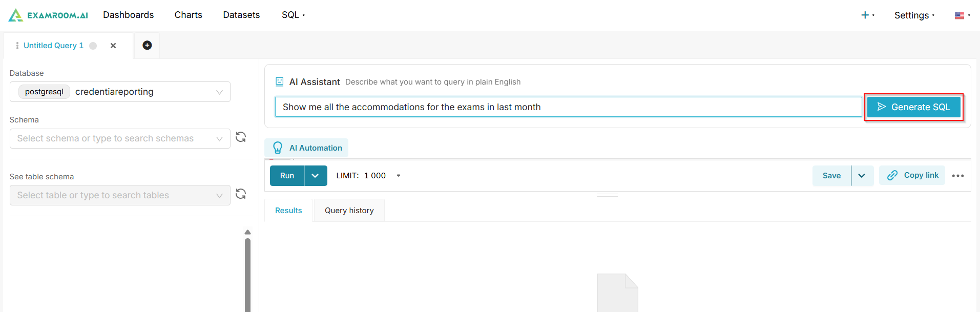Expand the Run button arrow options
Viewport: 980px width, 312px height.
coord(316,176)
